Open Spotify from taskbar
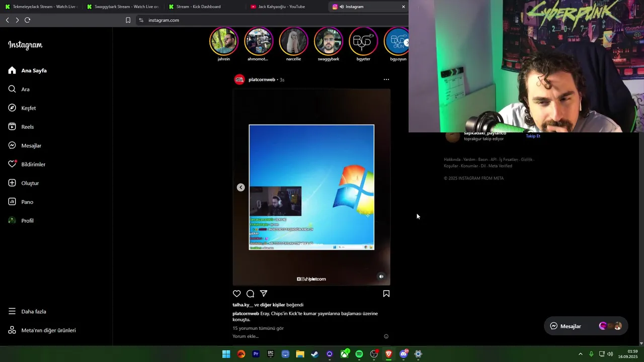644x362 pixels. pos(359,354)
